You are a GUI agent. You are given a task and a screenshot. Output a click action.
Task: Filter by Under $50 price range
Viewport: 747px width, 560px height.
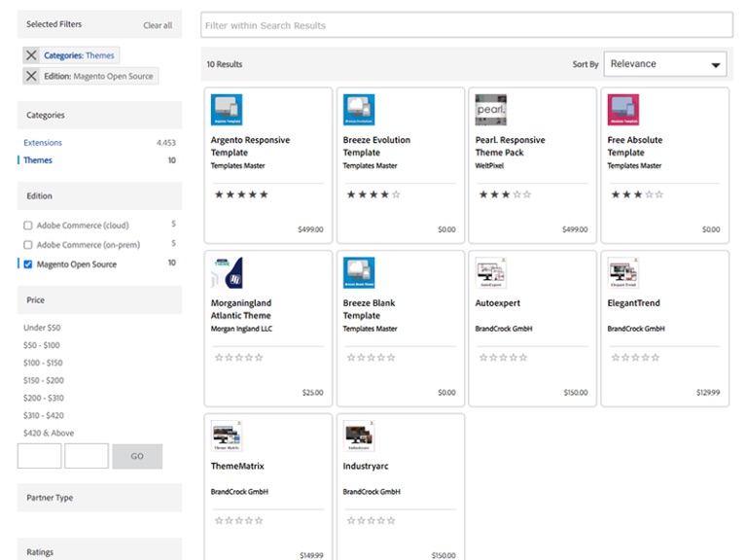pos(42,328)
